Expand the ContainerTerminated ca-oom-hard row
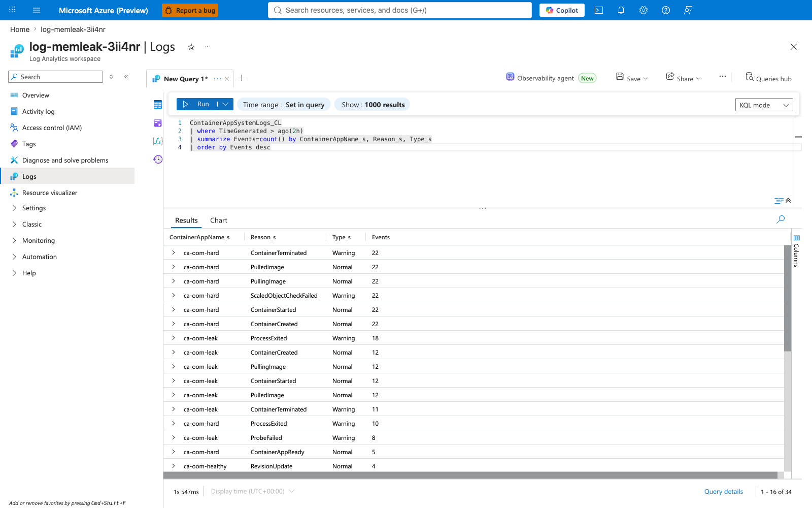The width and height of the screenshot is (812, 508). coord(174,252)
